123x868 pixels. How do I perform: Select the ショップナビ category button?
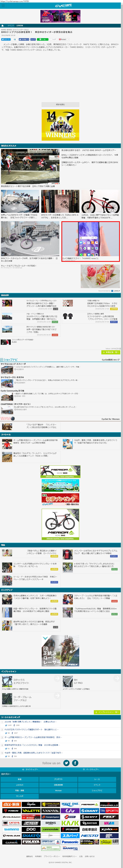pyautogui.click(x=97, y=791)
